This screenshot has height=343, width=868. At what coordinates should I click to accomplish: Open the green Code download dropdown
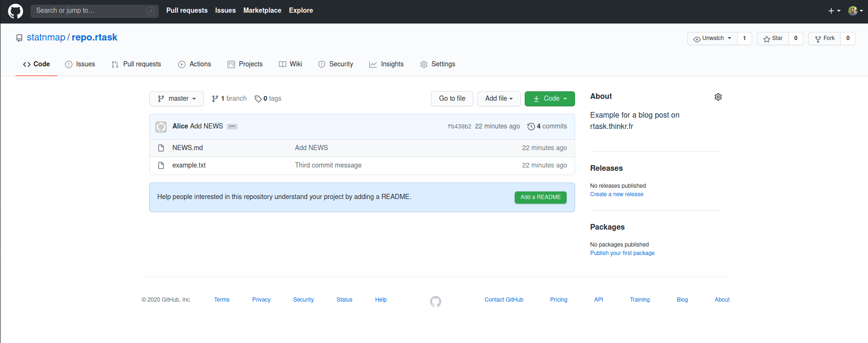pyautogui.click(x=550, y=99)
